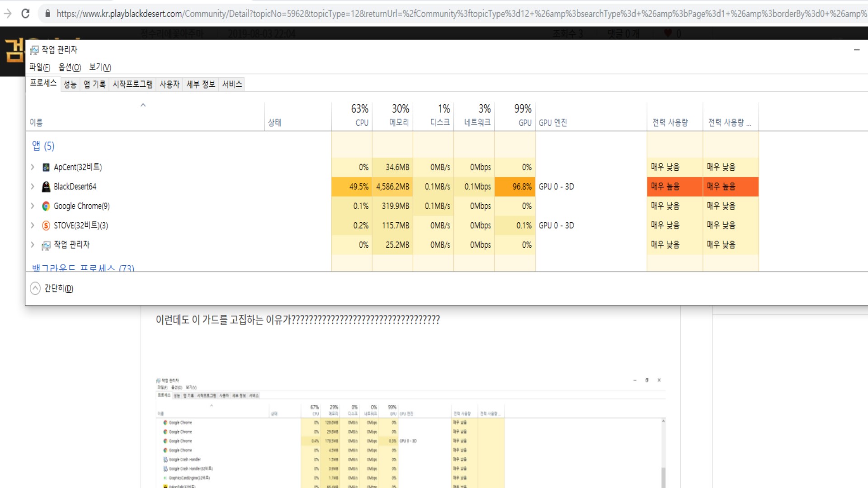Viewport: 868px width, 488px height.
Task: Click the 작업 관리자 process row icon
Action: [46, 245]
